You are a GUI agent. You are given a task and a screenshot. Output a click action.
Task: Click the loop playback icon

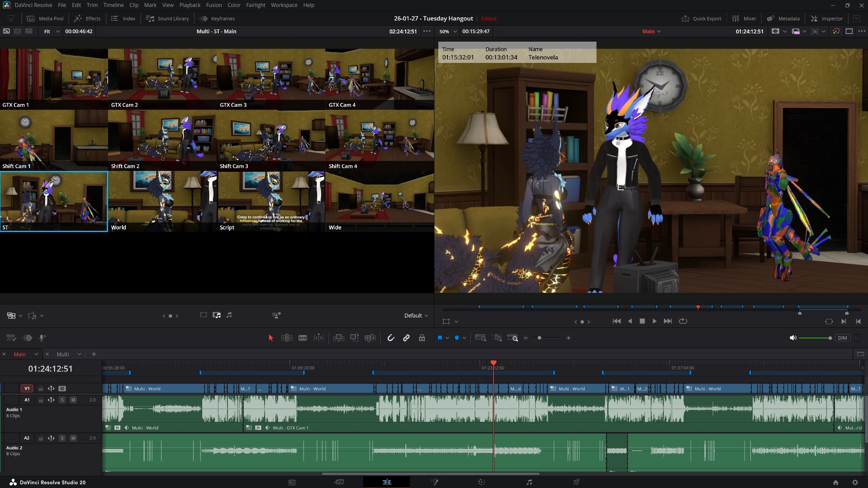click(683, 321)
